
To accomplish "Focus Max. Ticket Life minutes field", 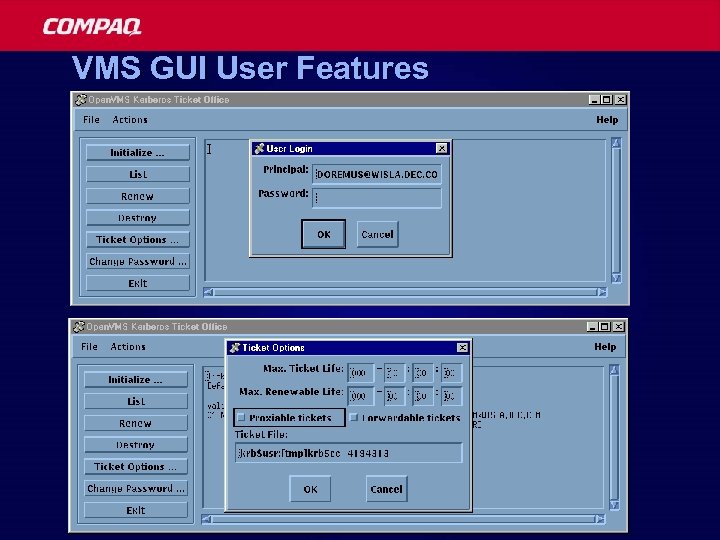I will (422, 373).
